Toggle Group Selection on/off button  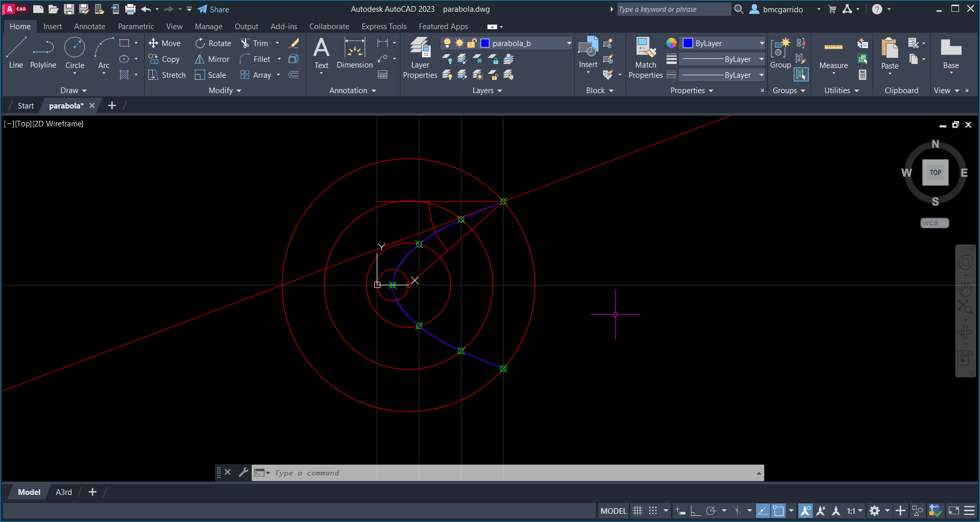click(801, 75)
